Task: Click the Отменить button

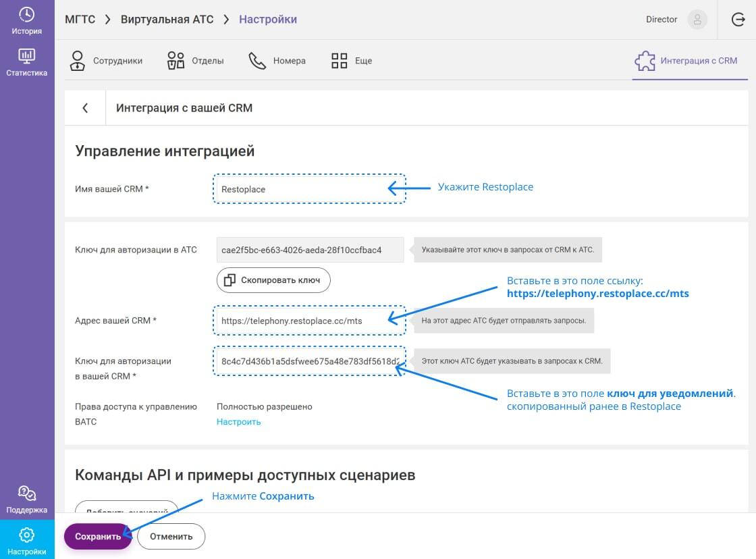Action: [171, 536]
